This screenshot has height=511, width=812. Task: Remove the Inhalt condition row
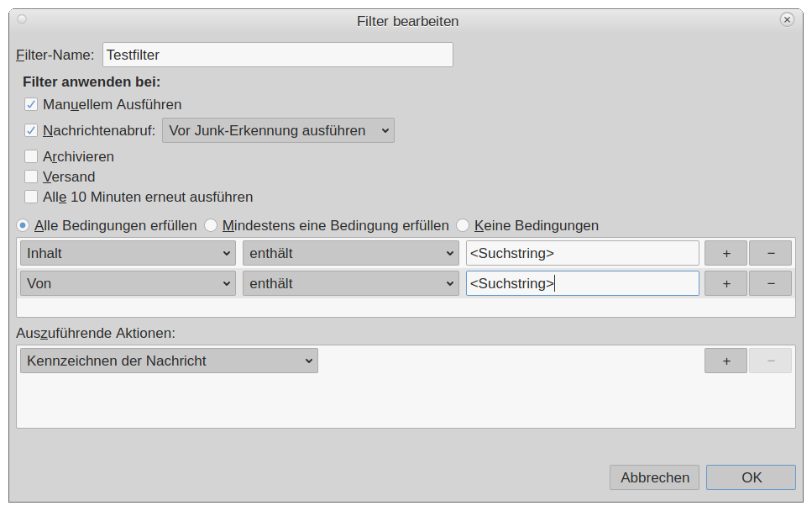coord(770,253)
